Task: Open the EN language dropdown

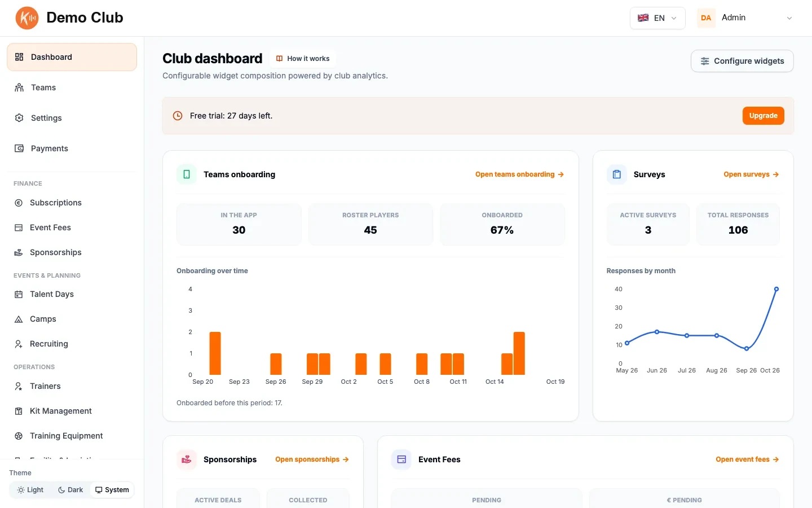Action: click(x=657, y=18)
